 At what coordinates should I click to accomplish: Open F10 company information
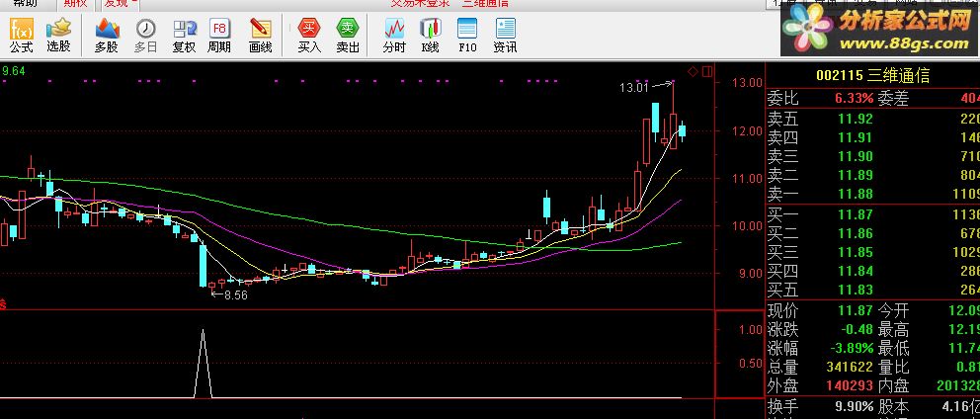[x=467, y=36]
